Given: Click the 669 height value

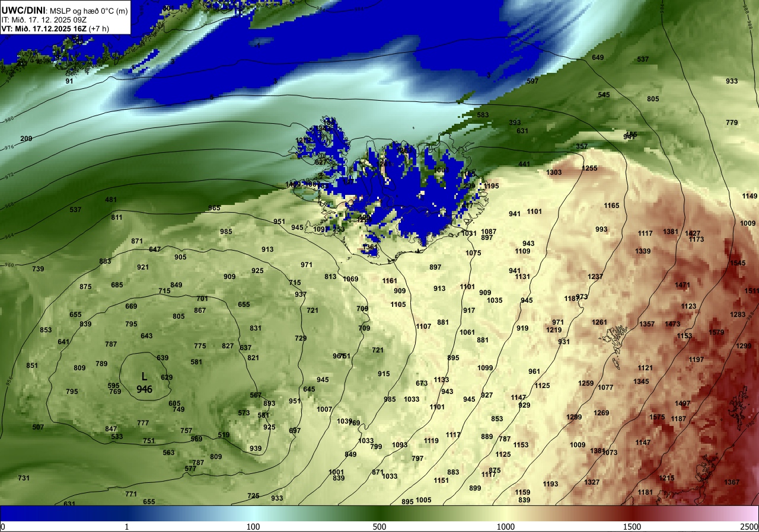Looking at the screenshot, I should [131, 306].
